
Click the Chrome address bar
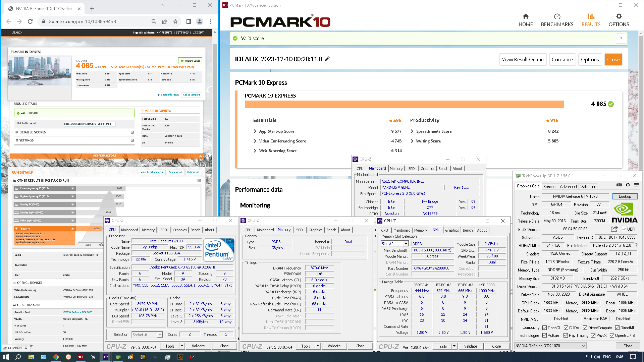pos(98,21)
